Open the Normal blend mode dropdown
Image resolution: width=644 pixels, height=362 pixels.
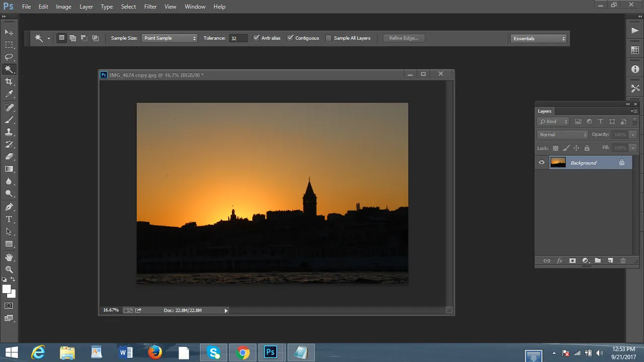[562, 135]
